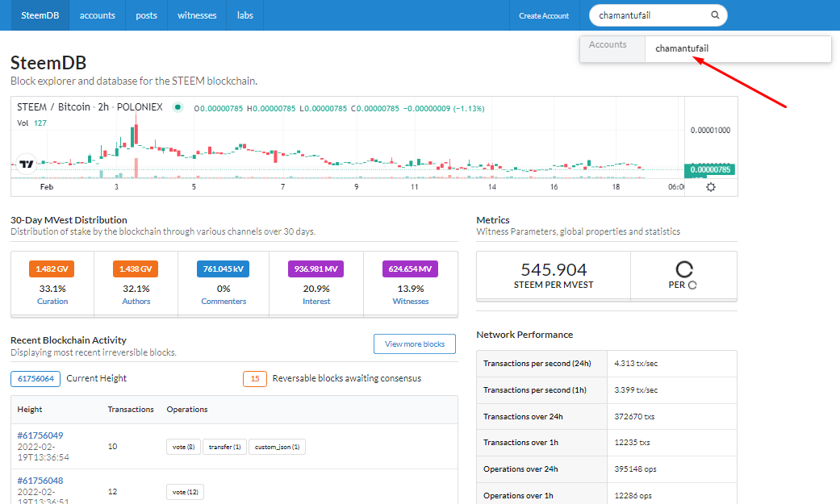Click the Commenters distribution link
Viewport: 840px width, 504px height.
[x=224, y=301]
